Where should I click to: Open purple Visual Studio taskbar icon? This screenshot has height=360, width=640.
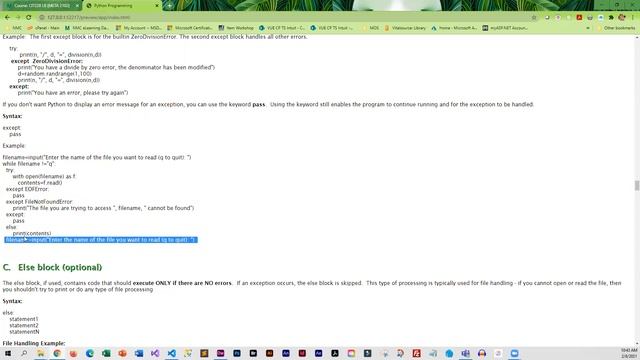(x=155, y=353)
